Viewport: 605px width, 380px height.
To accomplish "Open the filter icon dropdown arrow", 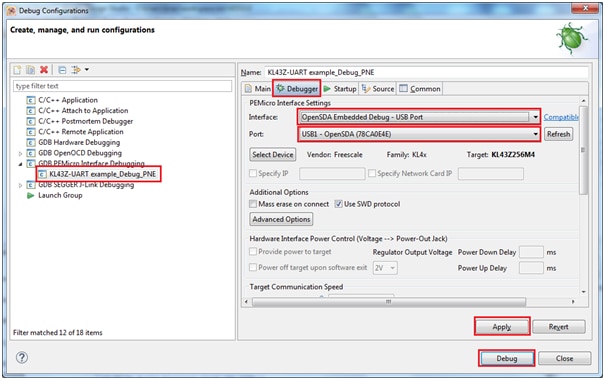I will pyautogui.click(x=87, y=70).
